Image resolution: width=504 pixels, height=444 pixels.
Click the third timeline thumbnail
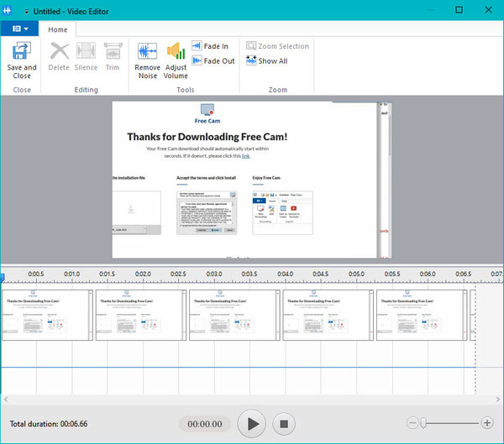click(234, 316)
